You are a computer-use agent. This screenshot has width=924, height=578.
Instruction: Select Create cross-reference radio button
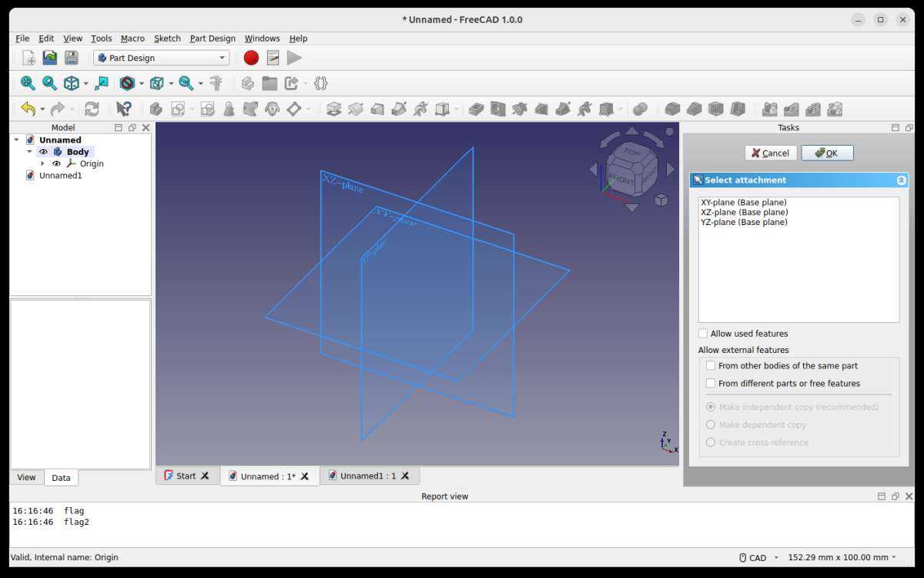(x=711, y=442)
